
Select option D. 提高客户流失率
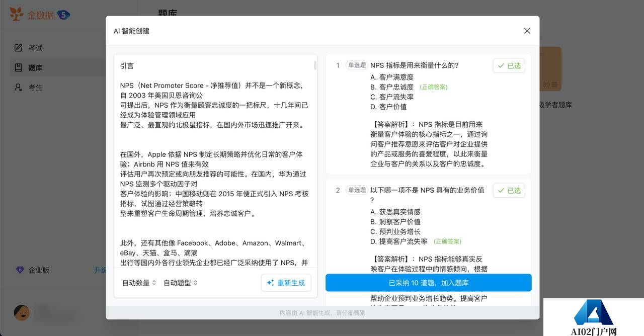pyautogui.click(x=399, y=241)
